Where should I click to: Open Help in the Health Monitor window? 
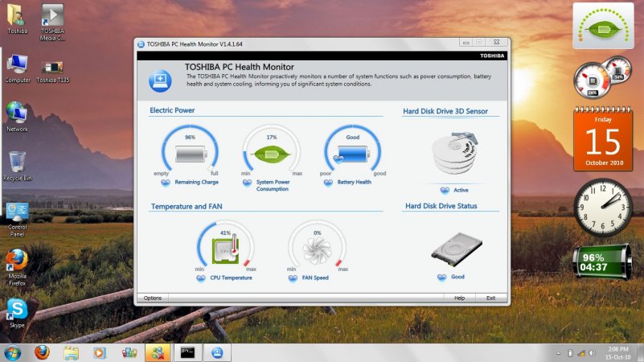point(460,298)
